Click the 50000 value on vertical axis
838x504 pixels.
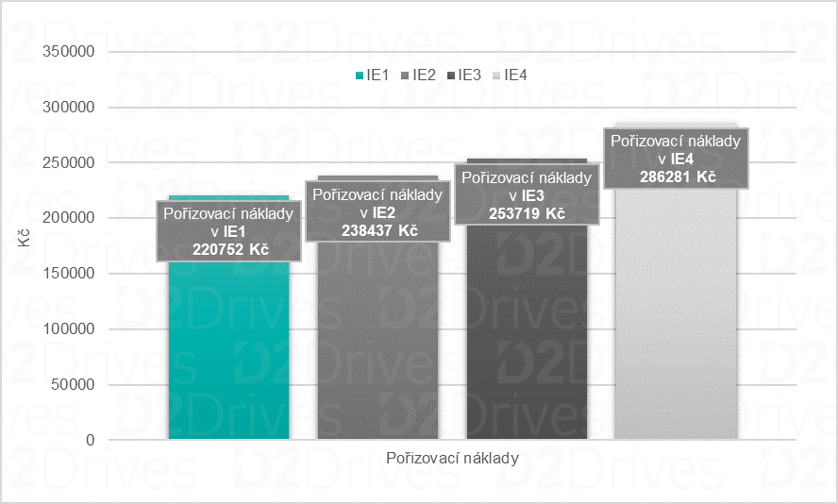74,385
